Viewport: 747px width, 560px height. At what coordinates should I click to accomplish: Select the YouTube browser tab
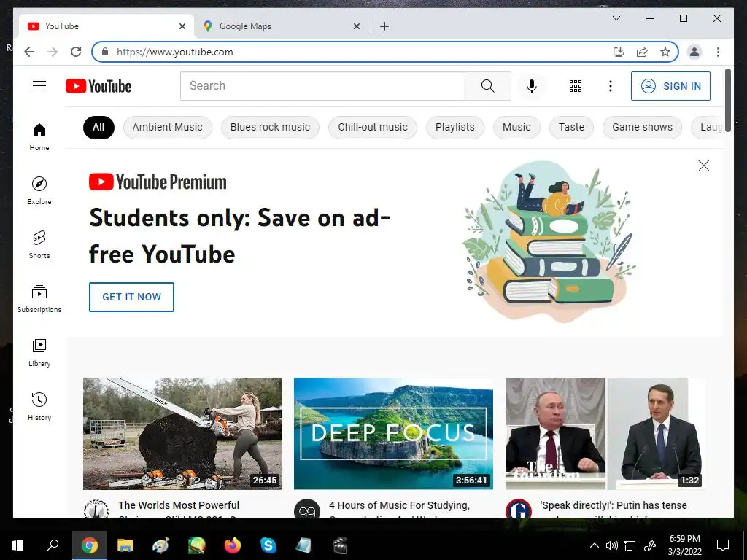click(107, 26)
